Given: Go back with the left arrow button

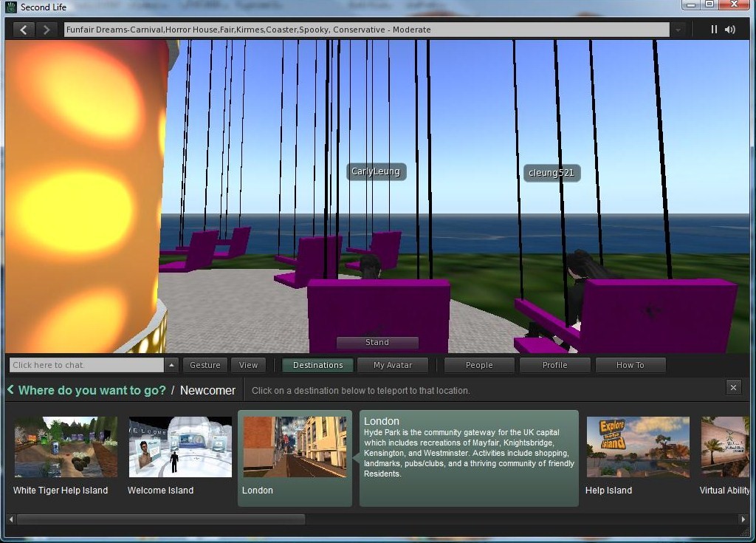Looking at the screenshot, I should (x=23, y=30).
